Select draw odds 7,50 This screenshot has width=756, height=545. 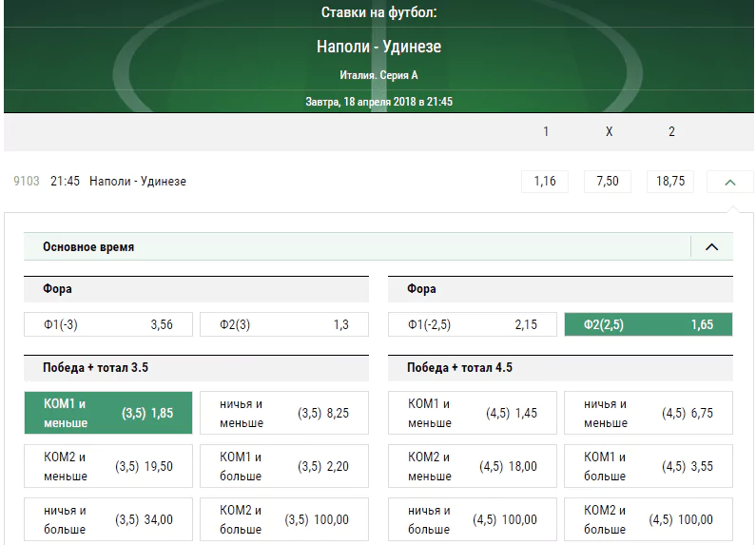click(608, 182)
